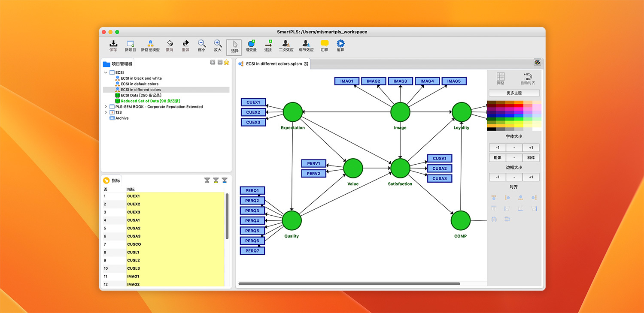
Task: Collapse the ECSI project tree
Action: [106, 73]
